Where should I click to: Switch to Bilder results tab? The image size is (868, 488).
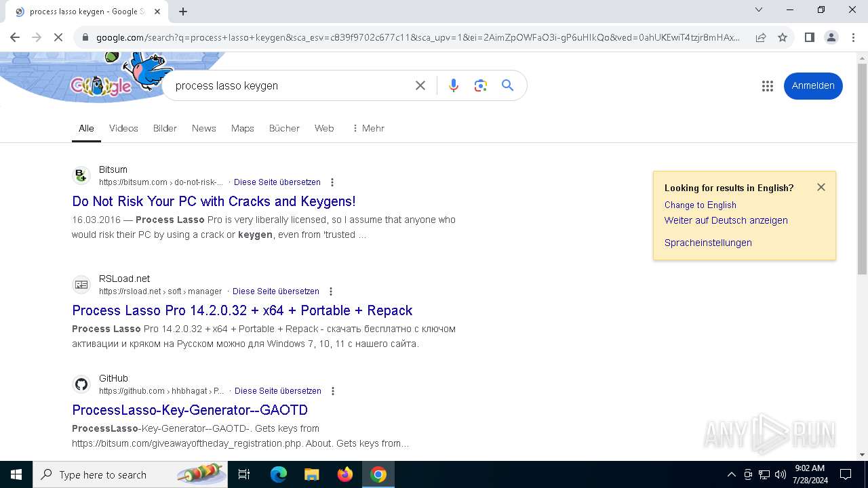165,128
